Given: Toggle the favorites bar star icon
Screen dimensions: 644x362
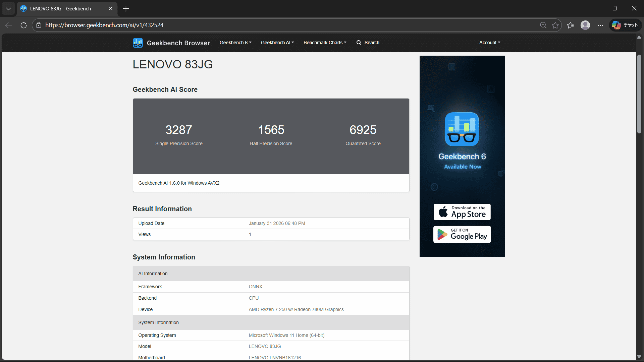Looking at the screenshot, I should [570, 25].
